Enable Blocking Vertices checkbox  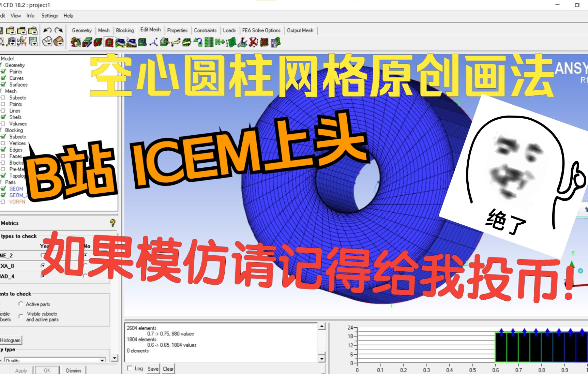pyautogui.click(x=3, y=143)
